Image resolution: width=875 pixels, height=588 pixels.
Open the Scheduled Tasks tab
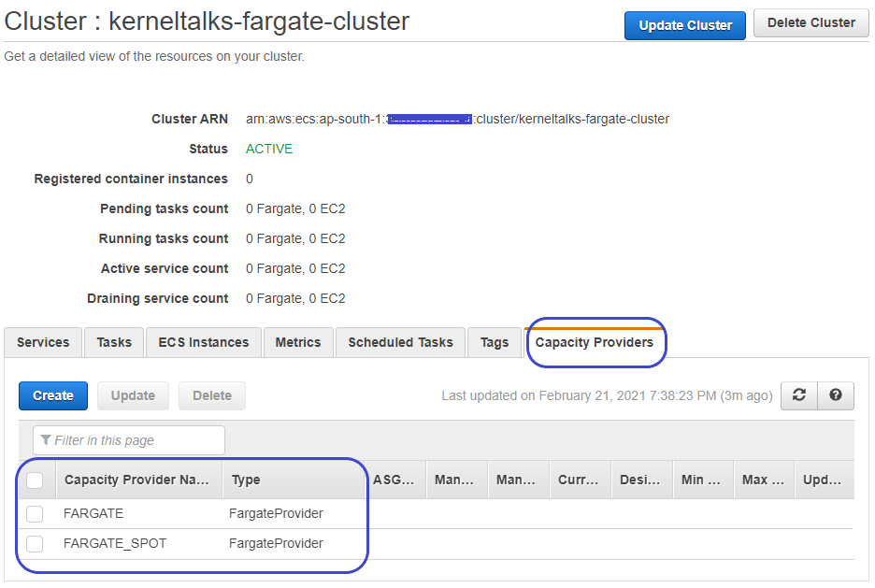click(400, 342)
